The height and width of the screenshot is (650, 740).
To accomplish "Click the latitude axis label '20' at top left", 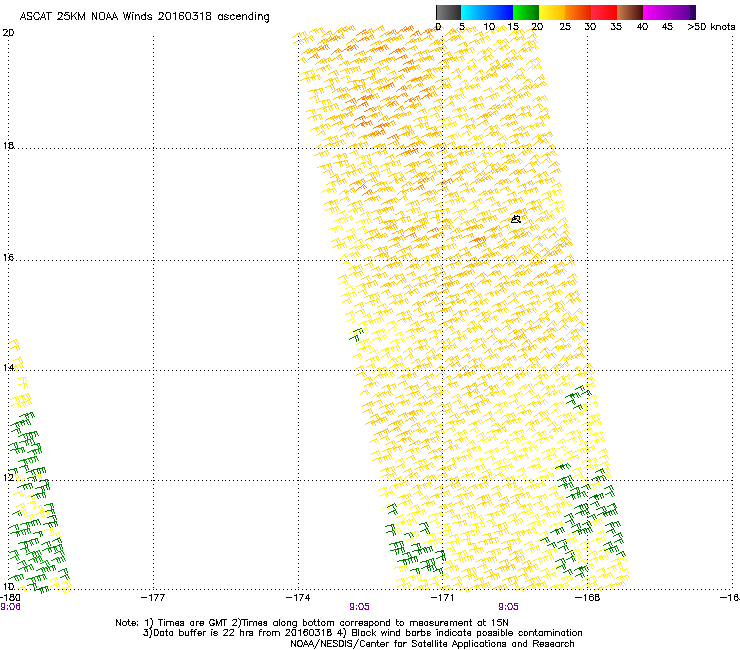I will click(8, 33).
